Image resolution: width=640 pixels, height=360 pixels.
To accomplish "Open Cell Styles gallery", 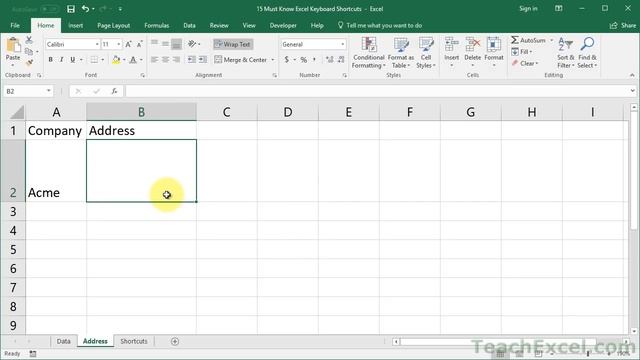I will 426,53.
